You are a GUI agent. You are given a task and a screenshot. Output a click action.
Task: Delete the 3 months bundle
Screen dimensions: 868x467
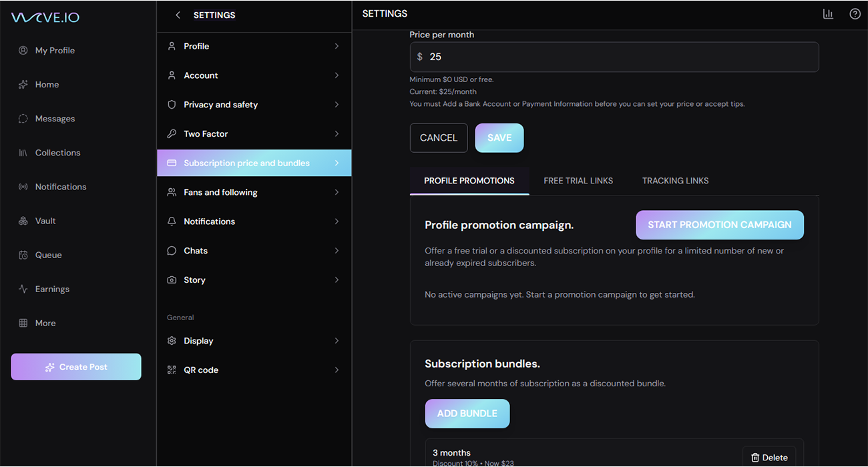click(769, 458)
